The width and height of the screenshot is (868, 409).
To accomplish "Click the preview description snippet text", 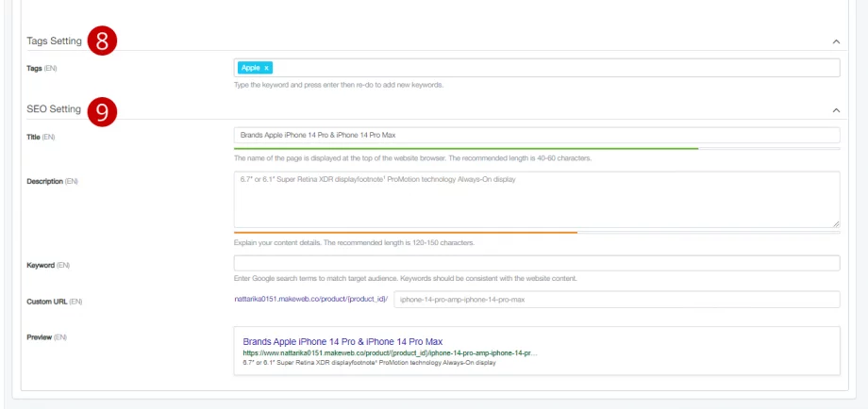I will 369,363.
